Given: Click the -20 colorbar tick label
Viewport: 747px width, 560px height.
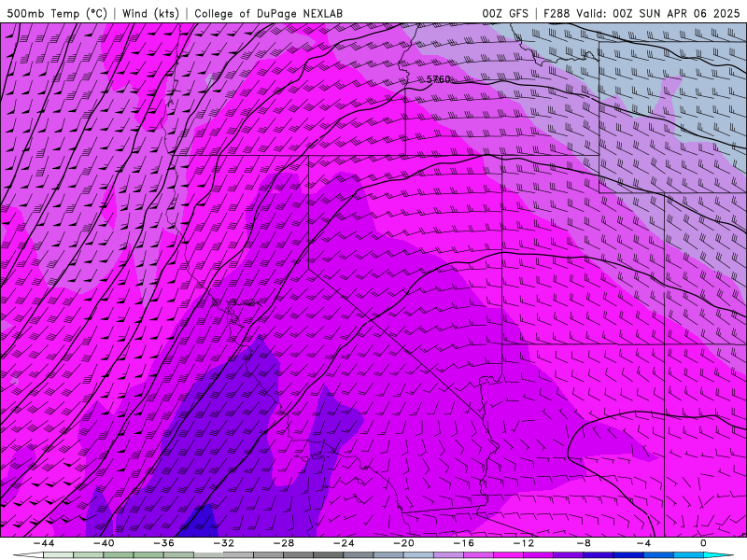Looking at the screenshot, I should click(403, 543).
